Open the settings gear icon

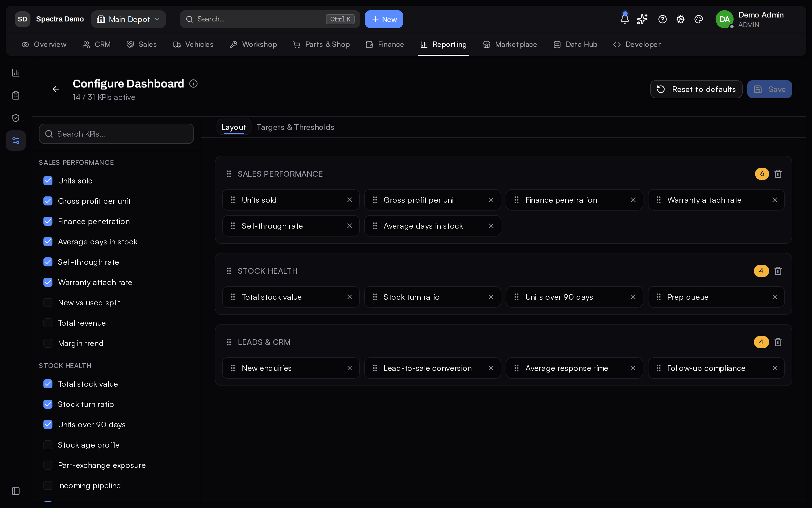click(x=680, y=19)
